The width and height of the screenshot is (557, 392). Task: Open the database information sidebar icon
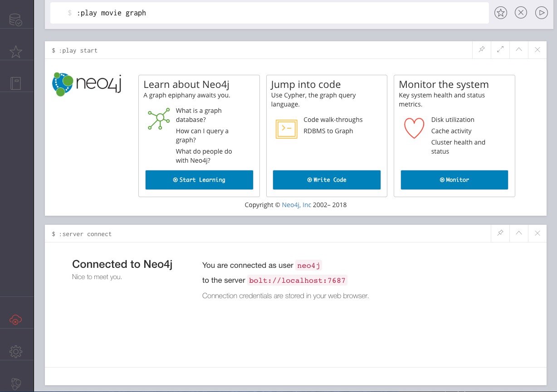point(16,19)
